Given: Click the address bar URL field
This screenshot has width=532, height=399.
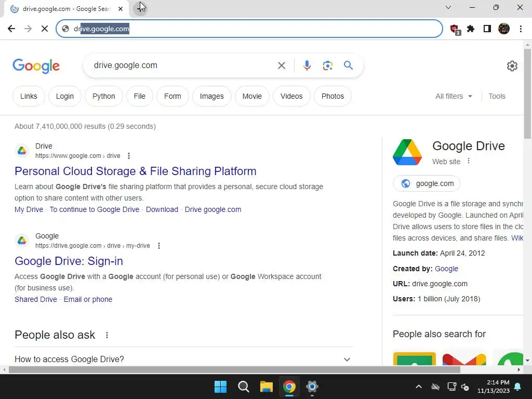Looking at the screenshot, I should pos(249,29).
